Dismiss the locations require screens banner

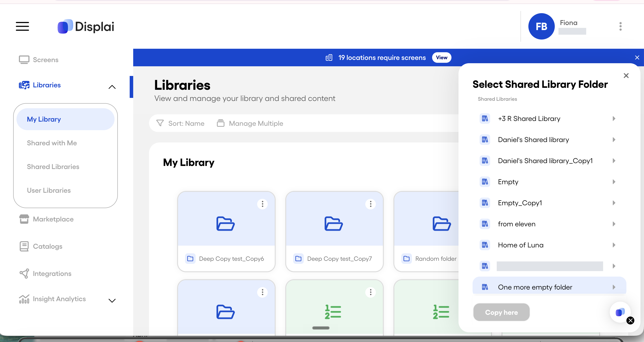pyautogui.click(x=637, y=58)
